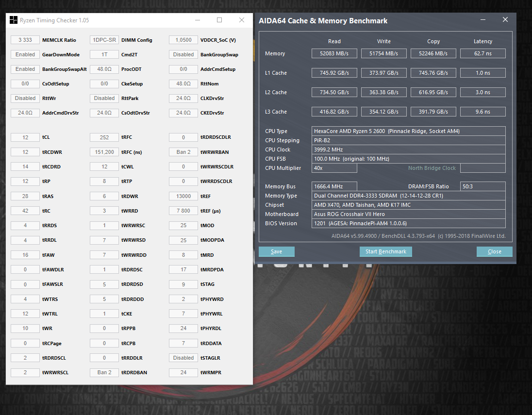Click the VDDCR_SoC voltage 1,0500 value
This screenshot has width=532, height=415.
[183, 40]
